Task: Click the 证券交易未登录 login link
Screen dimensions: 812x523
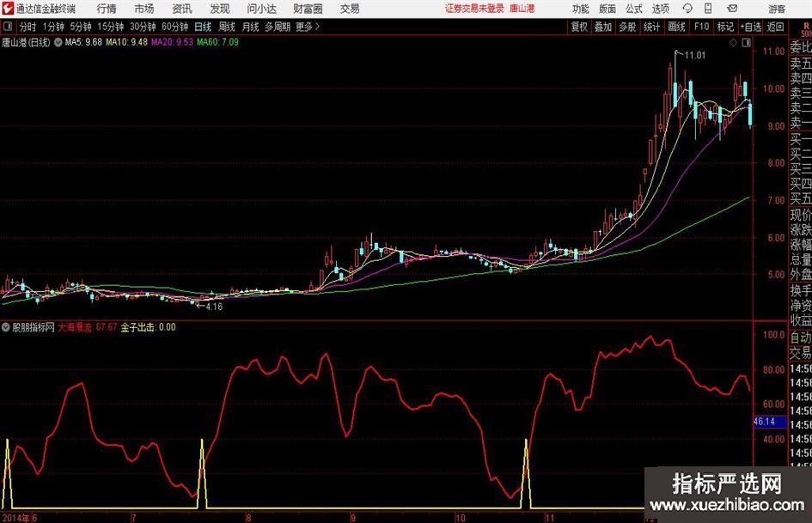Action: coord(474,9)
